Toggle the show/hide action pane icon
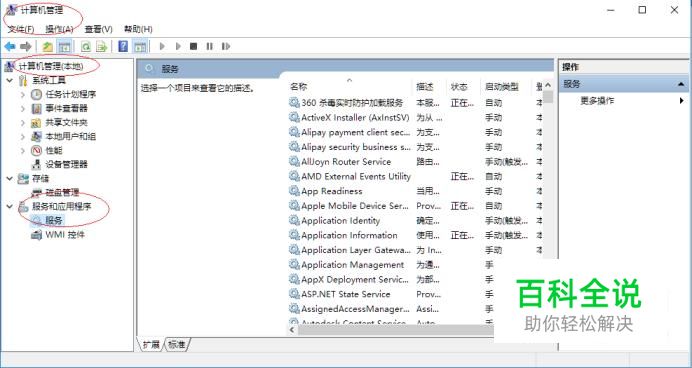Viewport: 692px width, 368px height. click(x=140, y=46)
